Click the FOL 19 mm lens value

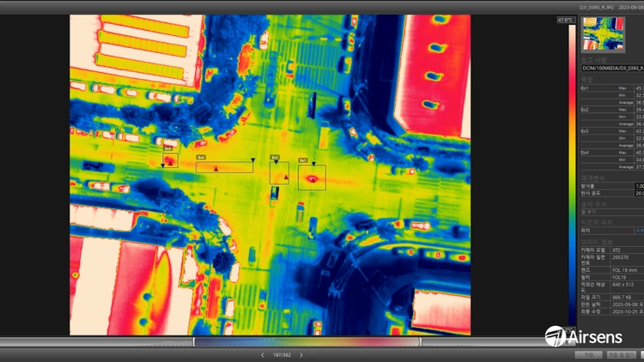(623, 270)
